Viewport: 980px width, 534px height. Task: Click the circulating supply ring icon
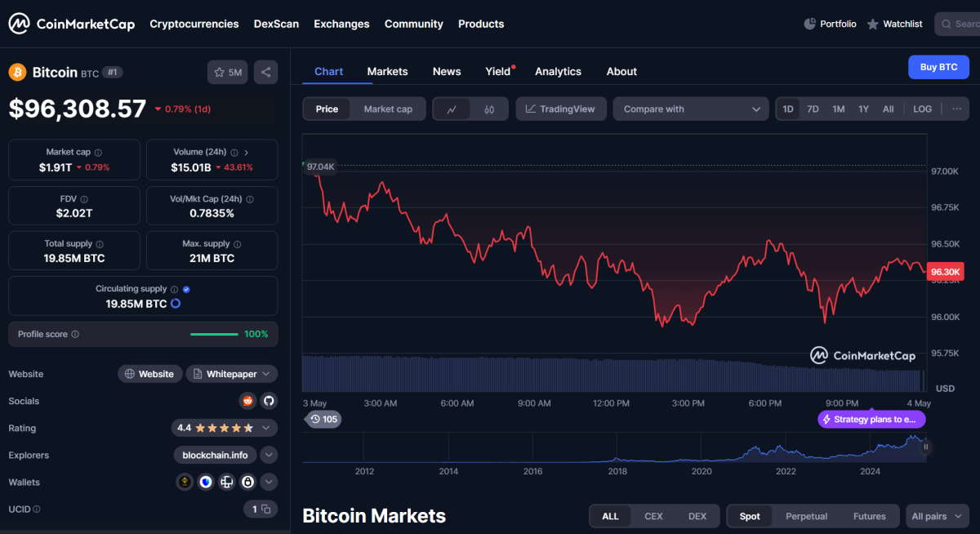pos(175,304)
